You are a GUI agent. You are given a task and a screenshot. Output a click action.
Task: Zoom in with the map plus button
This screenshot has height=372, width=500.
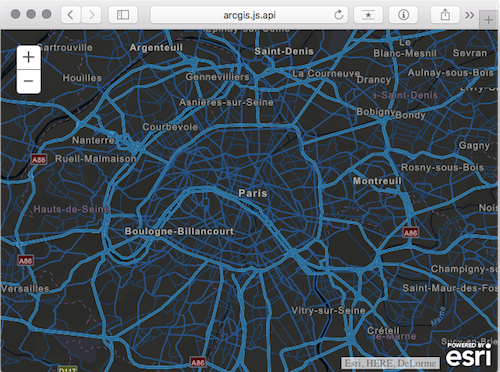pyautogui.click(x=29, y=57)
